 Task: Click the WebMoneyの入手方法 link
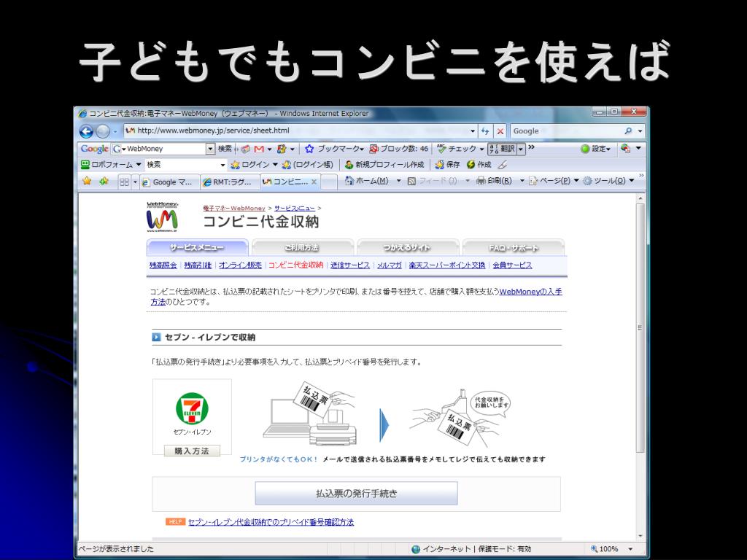click(531, 292)
